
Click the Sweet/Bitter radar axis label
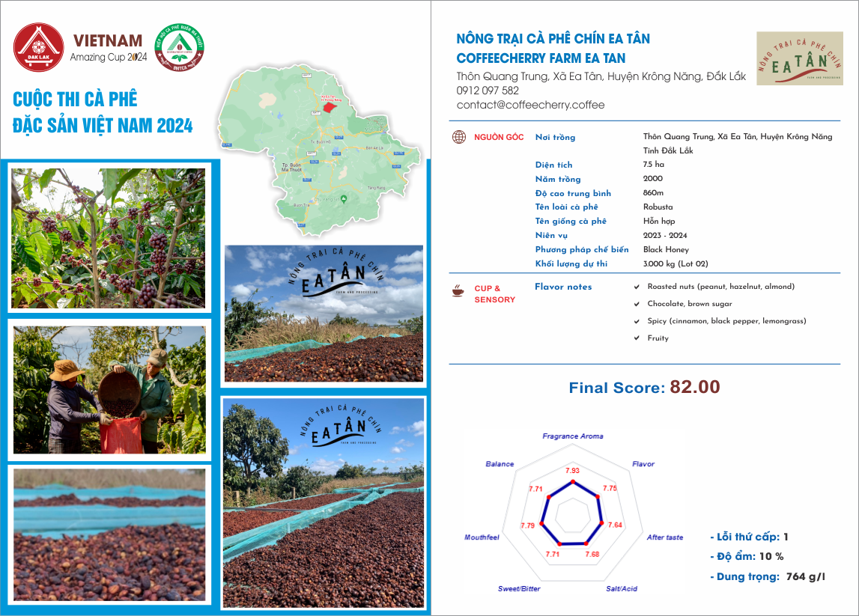tap(519, 589)
